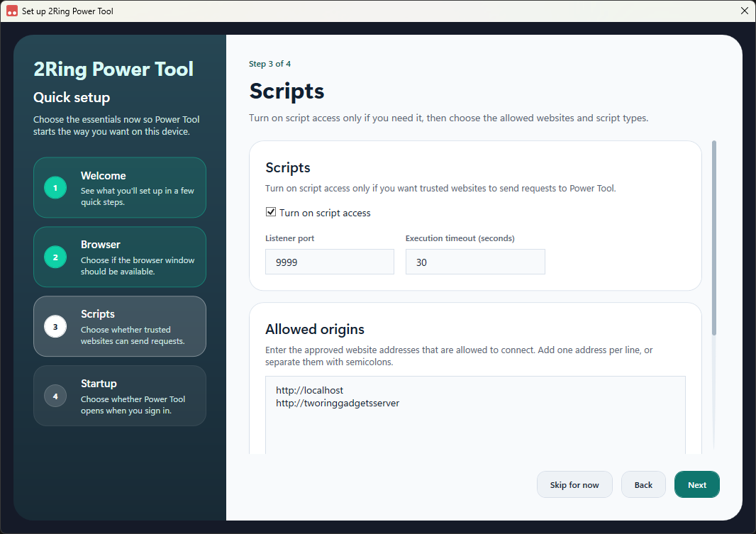Click the step 2 circle for Browser

[55, 257]
